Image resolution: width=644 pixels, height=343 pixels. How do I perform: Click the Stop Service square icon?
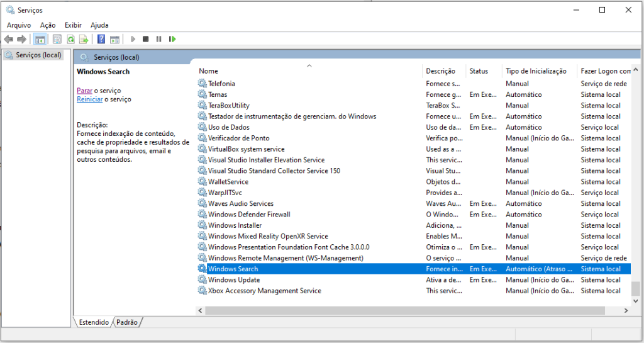click(145, 39)
